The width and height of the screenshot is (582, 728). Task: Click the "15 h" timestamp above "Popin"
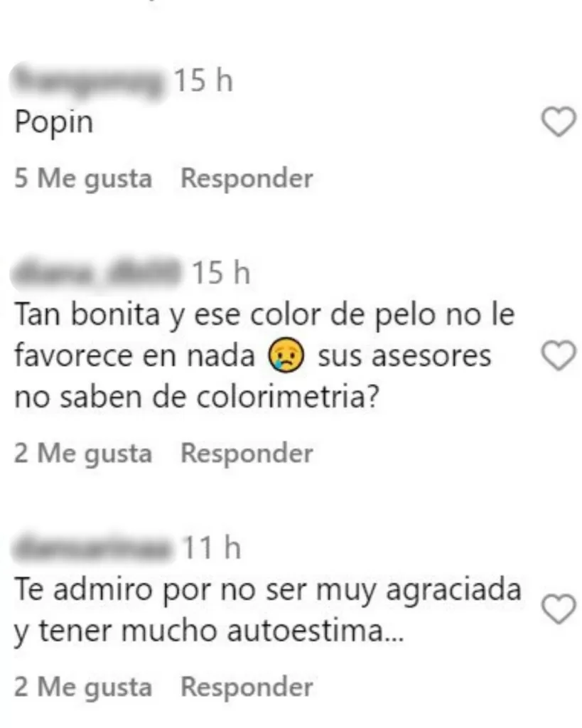[x=203, y=80]
